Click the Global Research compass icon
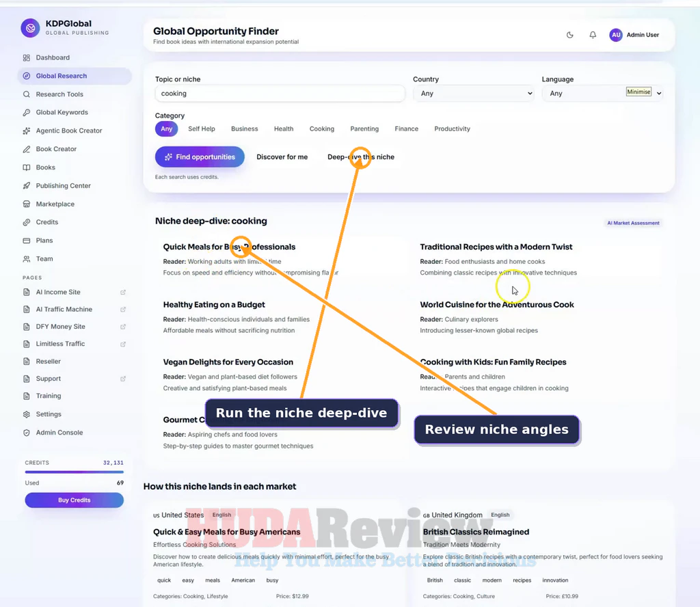The image size is (700, 607). point(27,76)
